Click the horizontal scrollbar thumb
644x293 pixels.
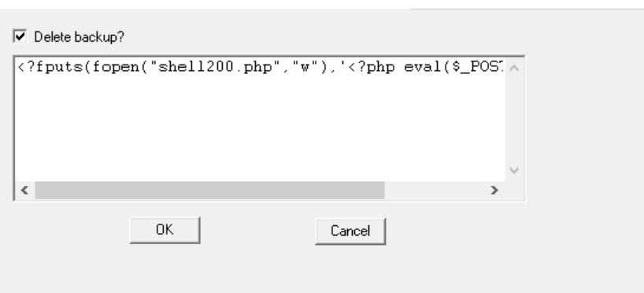pyautogui.click(x=209, y=190)
